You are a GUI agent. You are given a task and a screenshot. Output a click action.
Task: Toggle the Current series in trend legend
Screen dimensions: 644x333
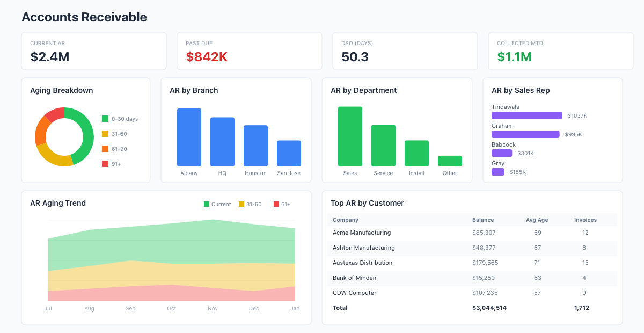coord(217,204)
